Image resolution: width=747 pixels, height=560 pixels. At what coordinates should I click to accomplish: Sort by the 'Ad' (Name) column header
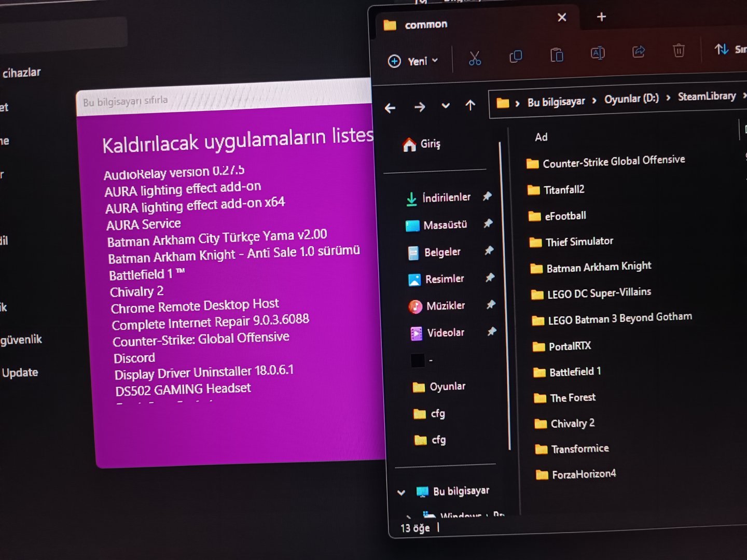tap(541, 137)
